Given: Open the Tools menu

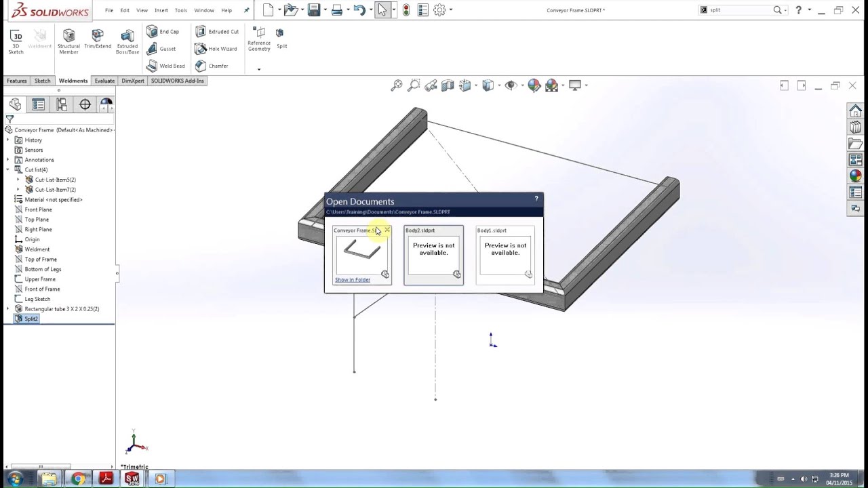Looking at the screenshot, I should pyautogui.click(x=180, y=10).
